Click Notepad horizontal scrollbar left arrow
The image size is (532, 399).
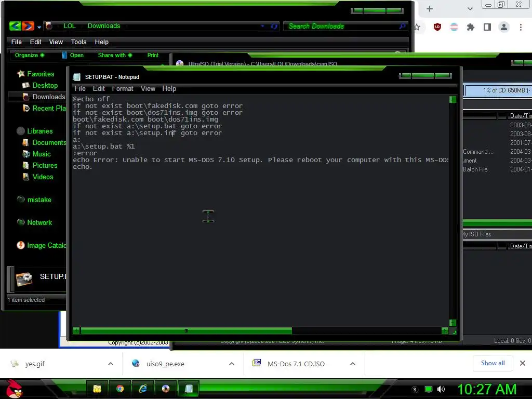[x=76, y=331]
